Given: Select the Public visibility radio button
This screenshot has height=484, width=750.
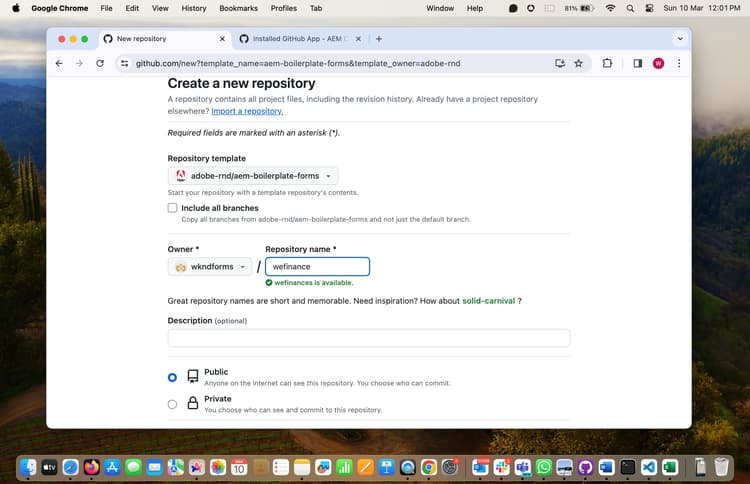Looking at the screenshot, I should point(172,377).
